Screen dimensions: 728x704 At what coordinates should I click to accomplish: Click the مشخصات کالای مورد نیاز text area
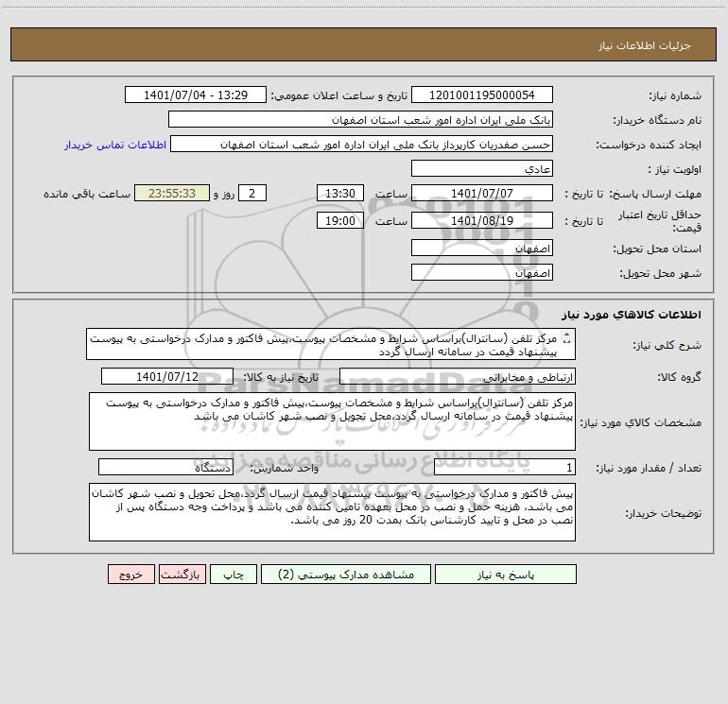coord(332,421)
